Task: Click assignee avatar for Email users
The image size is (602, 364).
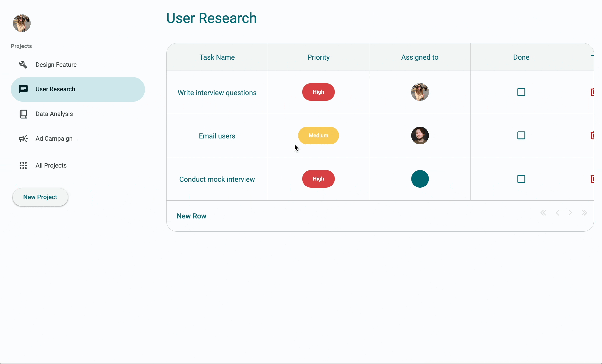Action: pyautogui.click(x=420, y=136)
